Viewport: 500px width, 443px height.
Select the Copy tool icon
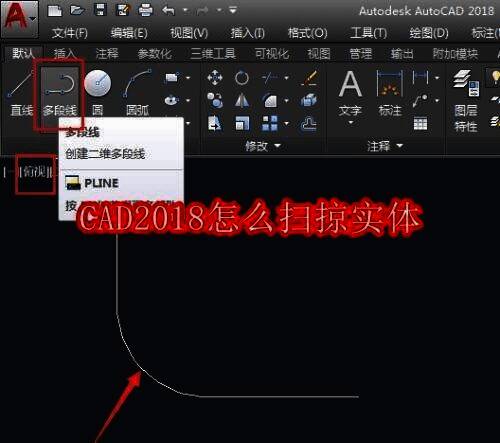(x=215, y=100)
